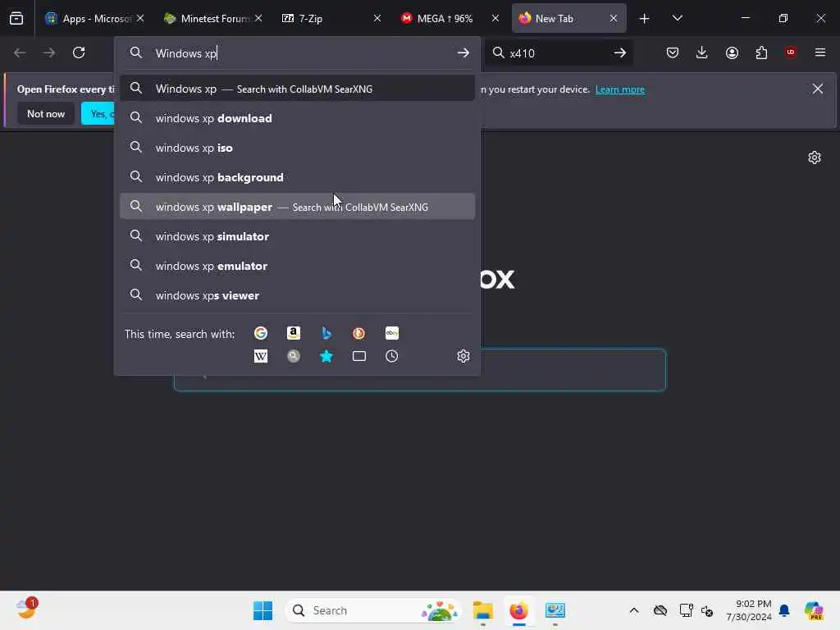
Task: Open weather widget on taskbar
Action: tap(25, 609)
